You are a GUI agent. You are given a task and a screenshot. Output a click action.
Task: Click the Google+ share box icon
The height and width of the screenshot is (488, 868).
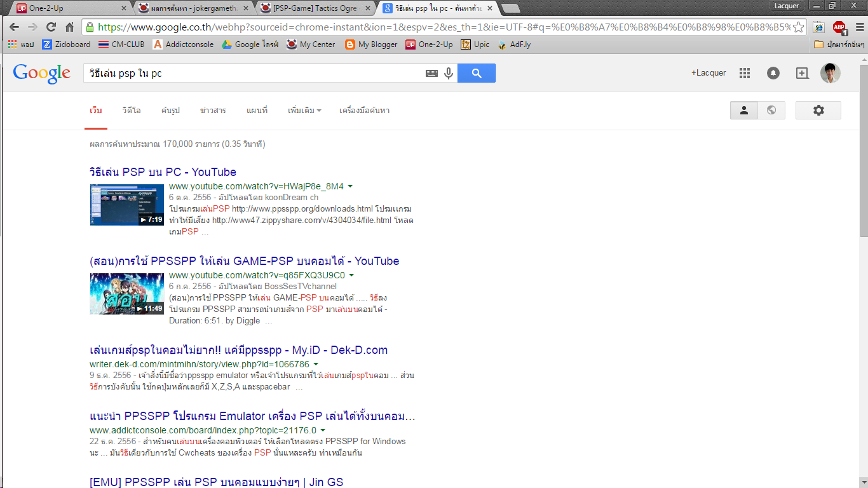[x=803, y=73]
